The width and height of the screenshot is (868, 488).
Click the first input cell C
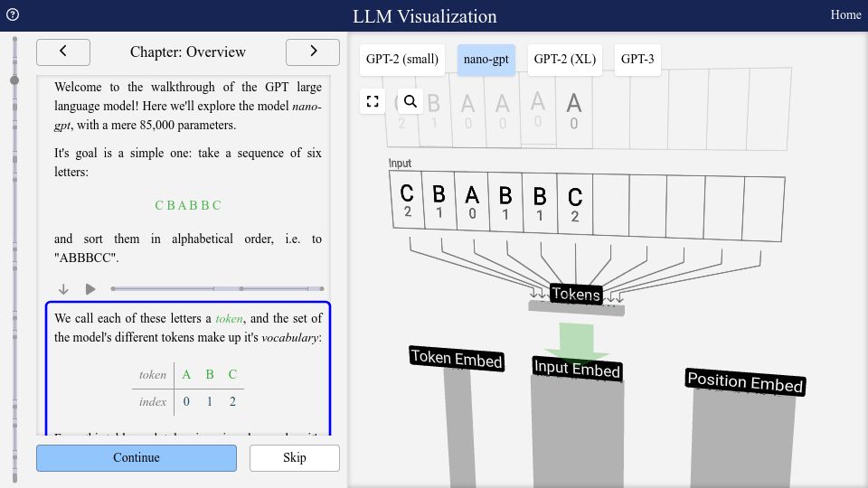(x=408, y=200)
